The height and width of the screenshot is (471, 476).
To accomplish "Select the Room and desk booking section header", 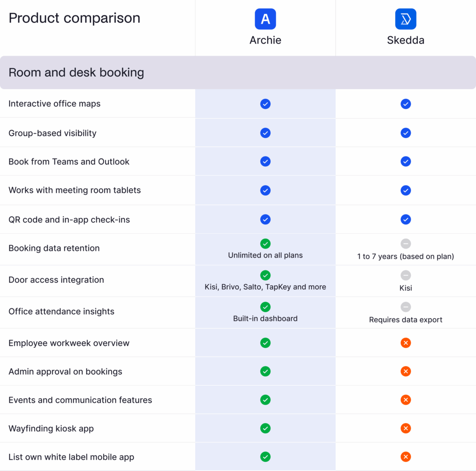I will pyautogui.click(x=76, y=72).
